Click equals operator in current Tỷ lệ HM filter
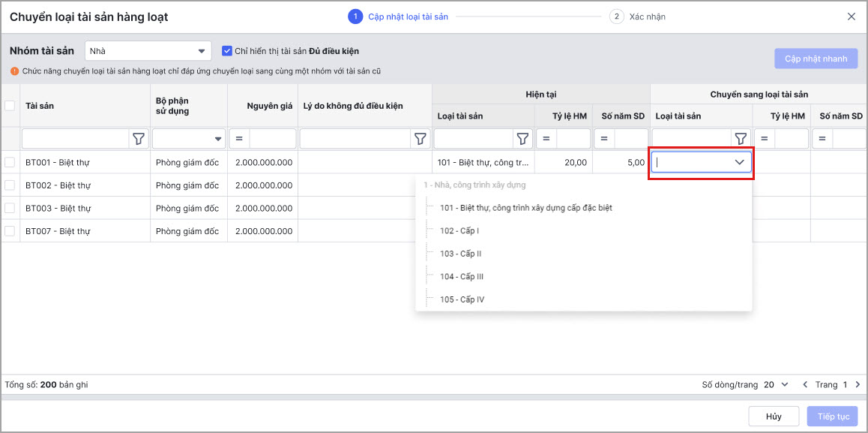Image resolution: width=868 pixels, height=433 pixels. 546,139
